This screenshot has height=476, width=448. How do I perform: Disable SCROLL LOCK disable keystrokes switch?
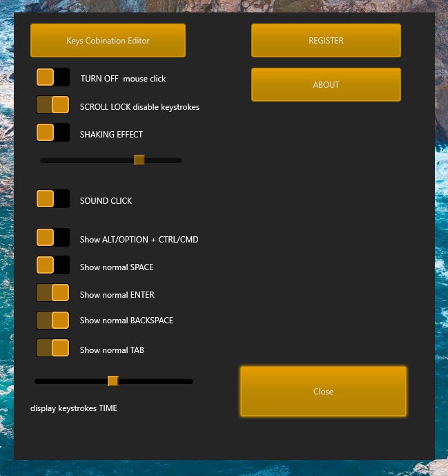52,105
